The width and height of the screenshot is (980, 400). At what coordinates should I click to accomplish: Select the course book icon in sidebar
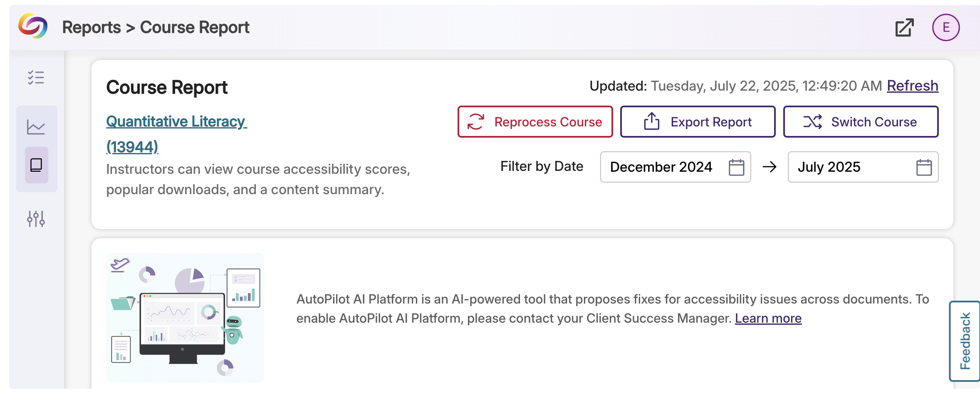click(x=36, y=165)
